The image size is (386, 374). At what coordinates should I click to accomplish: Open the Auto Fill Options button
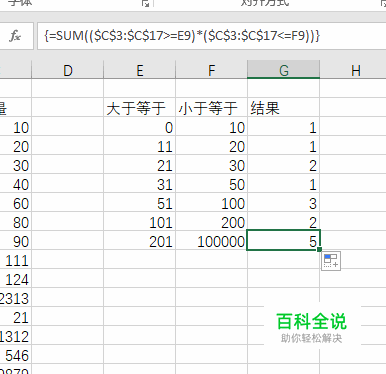[331, 261]
